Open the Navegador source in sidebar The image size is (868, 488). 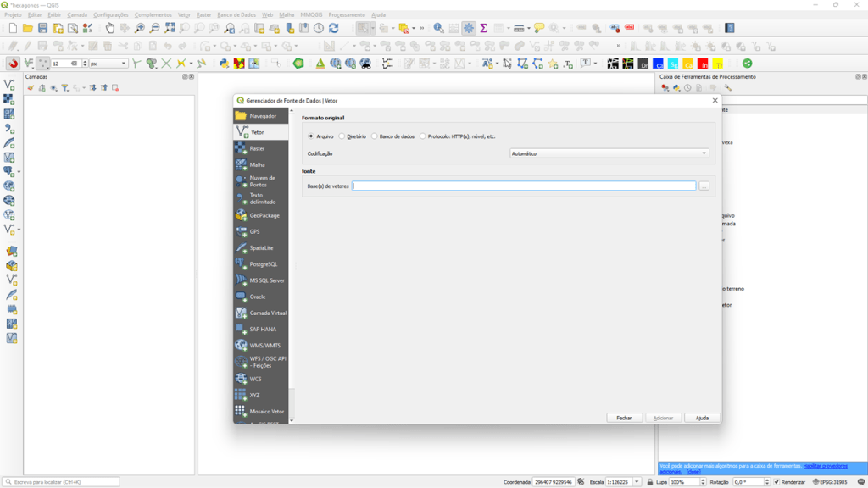tap(262, 116)
